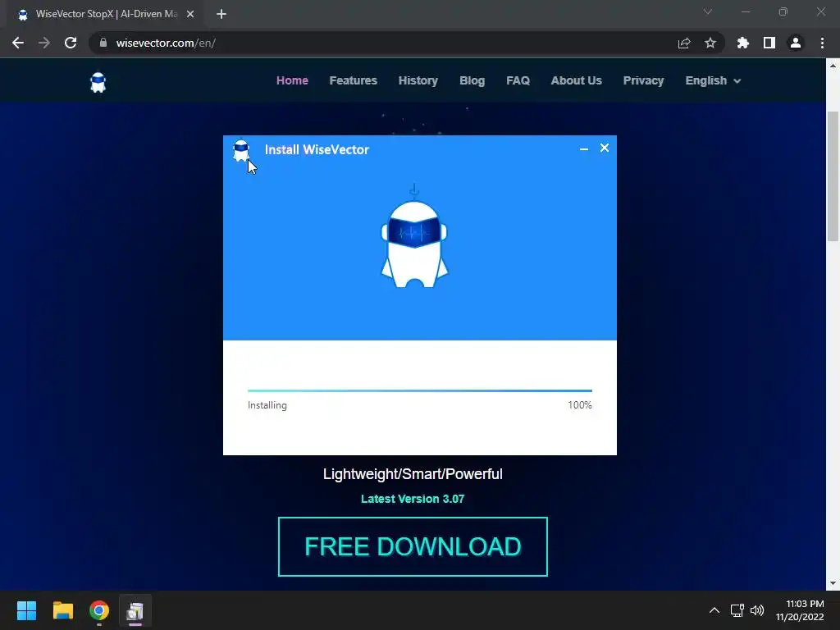The height and width of the screenshot is (630, 840).
Task: Open a new browser tab
Action: pos(221,15)
